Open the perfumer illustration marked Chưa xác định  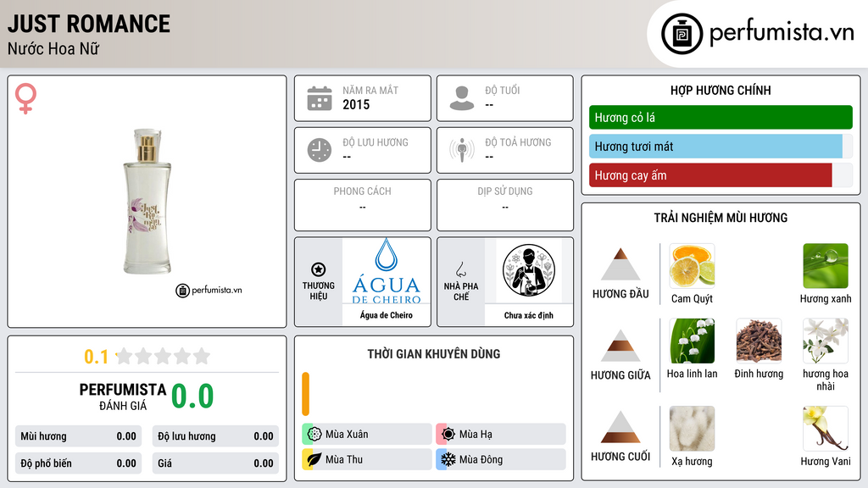(529, 270)
